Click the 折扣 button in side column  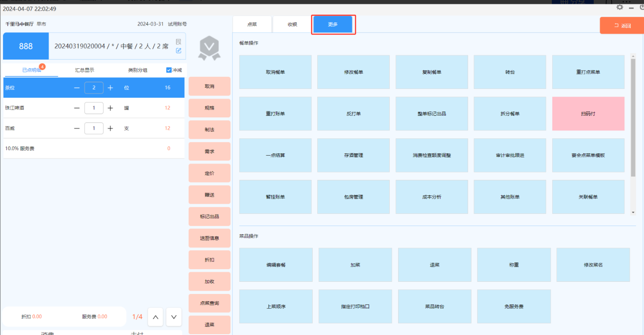(209, 260)
